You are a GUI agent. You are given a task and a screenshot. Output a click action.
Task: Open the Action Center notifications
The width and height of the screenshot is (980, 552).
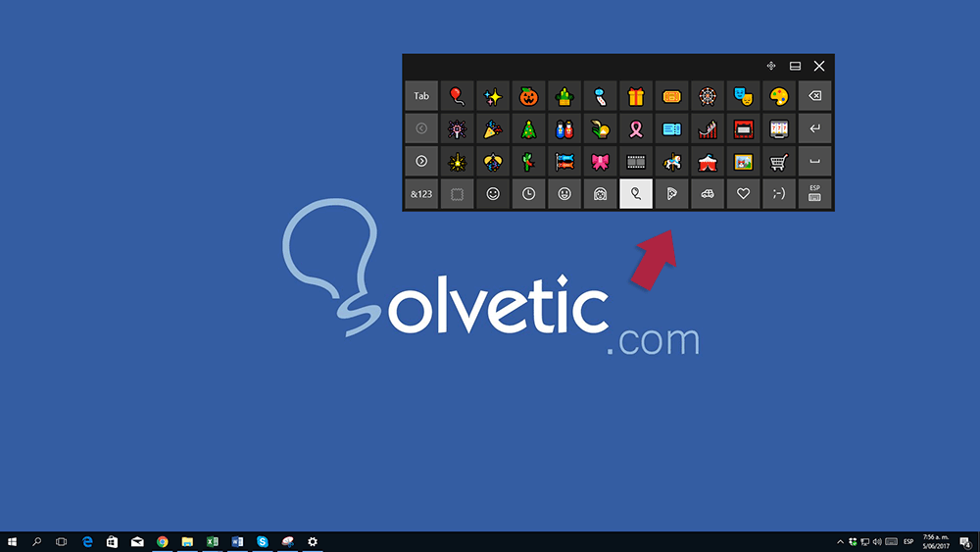965,541
